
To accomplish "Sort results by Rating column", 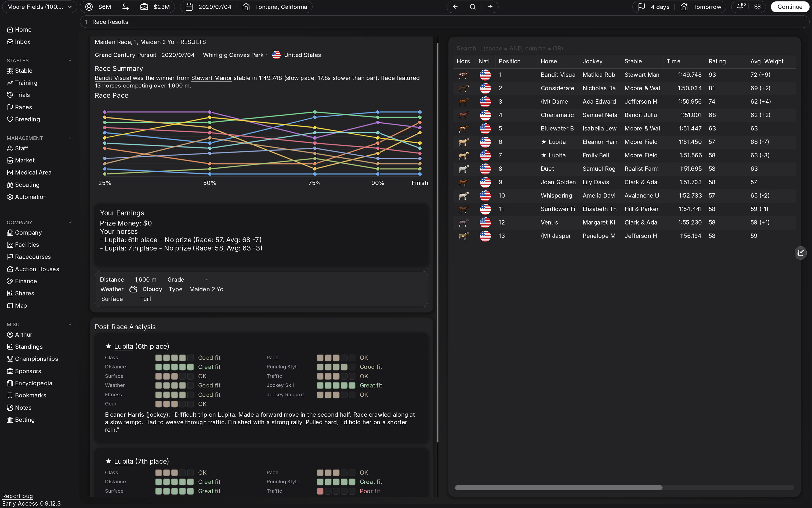I will coord(717,61).
